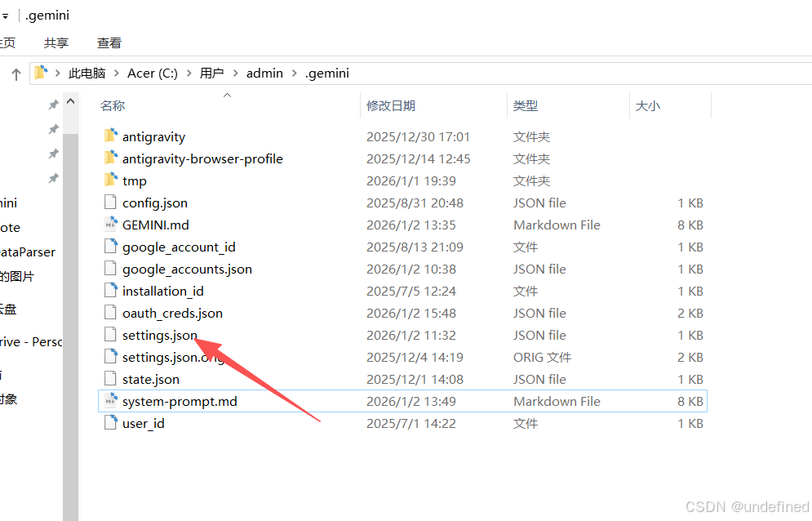Click the fourth pin icon in Quick access
Screen dimensions: 812x521
click(53, 178)
